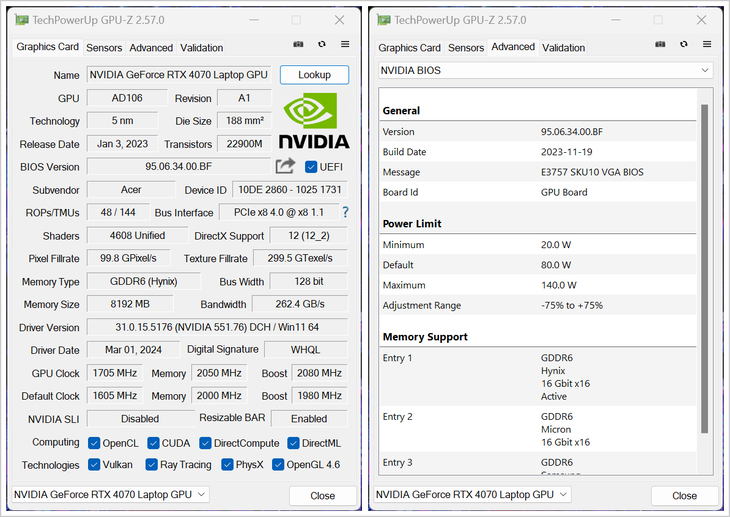Screen dimensions: 730x517
Task: Toggle the DirectCompute checkbox
Action: click(205, 443)
